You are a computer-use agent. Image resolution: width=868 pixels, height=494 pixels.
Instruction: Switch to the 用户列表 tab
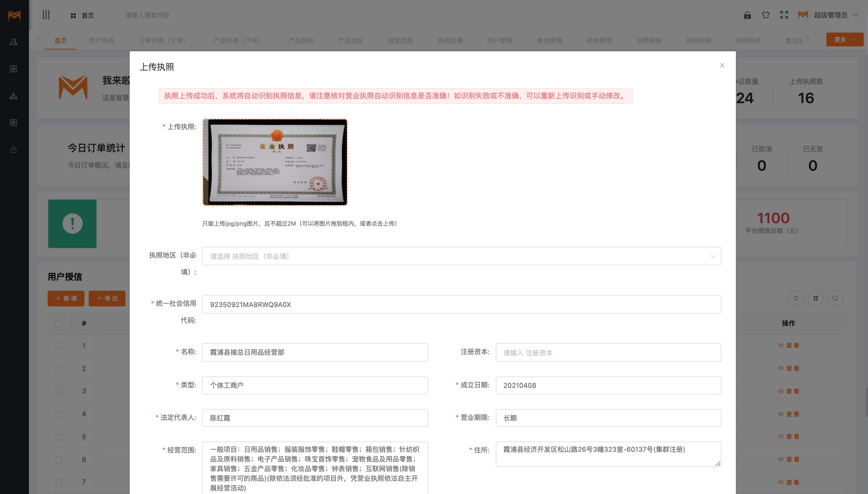click(101, 41)
